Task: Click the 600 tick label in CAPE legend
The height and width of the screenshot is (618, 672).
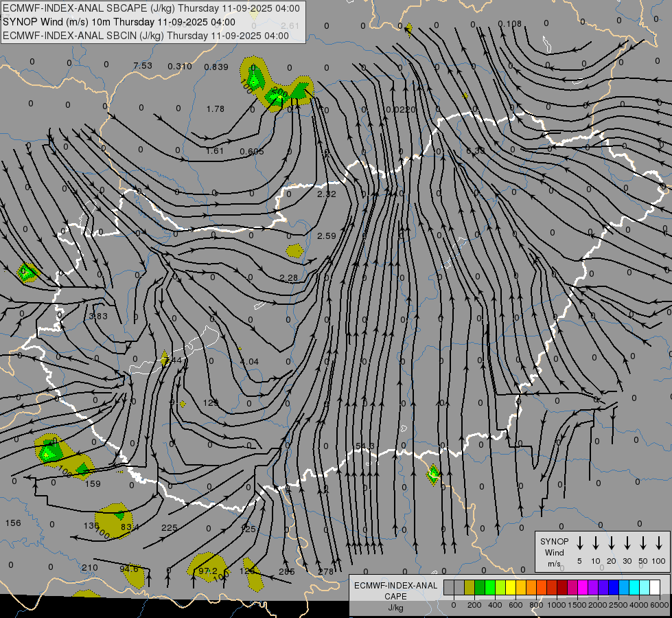Action: [515, 605]
